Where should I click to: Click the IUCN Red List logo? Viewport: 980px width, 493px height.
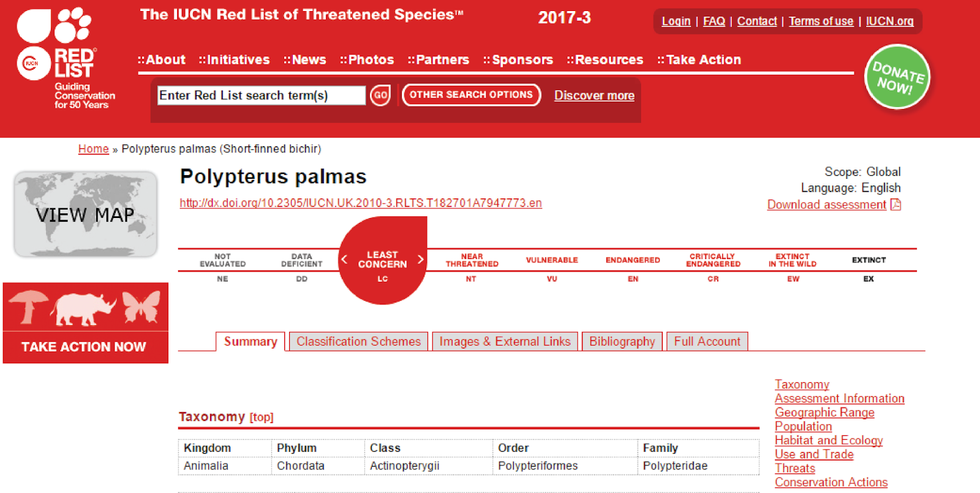[66, 58]
